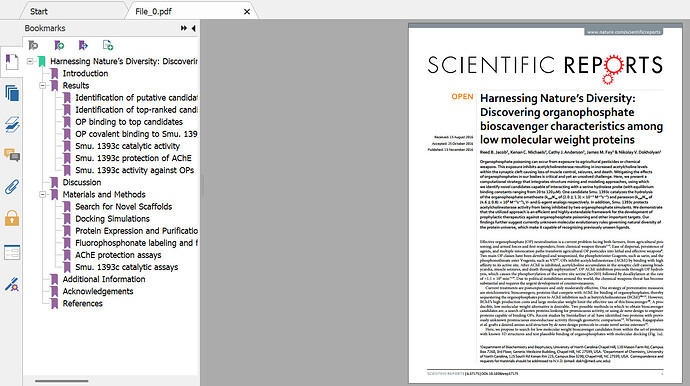The width and height of the screenshot is (690, 386).
Task: Open the Results bookmark
Action: pyautogui.click(x=76, y=85)
